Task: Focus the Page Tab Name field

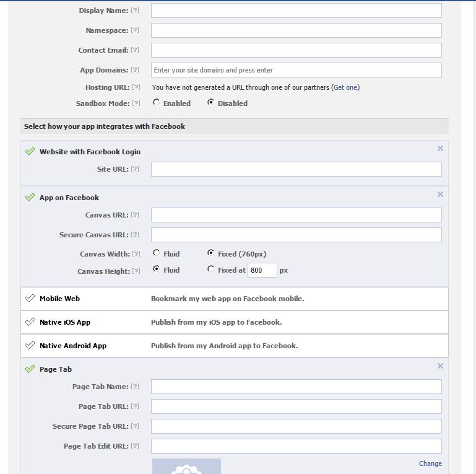Action: (x=296, y=387)
